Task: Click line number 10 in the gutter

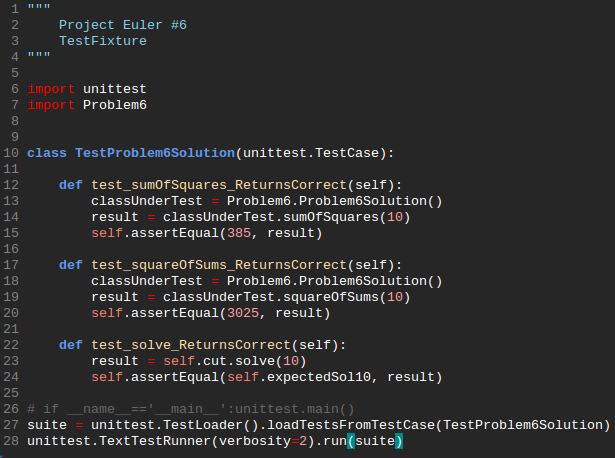Action: (11, 153)
